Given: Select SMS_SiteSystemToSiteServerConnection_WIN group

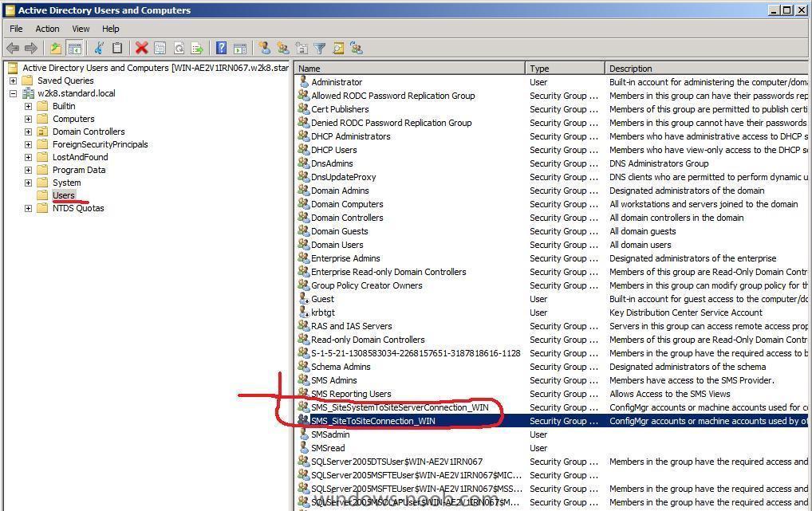Looking at the screenshot, I should pyautogui.click(x=400, y=407).
